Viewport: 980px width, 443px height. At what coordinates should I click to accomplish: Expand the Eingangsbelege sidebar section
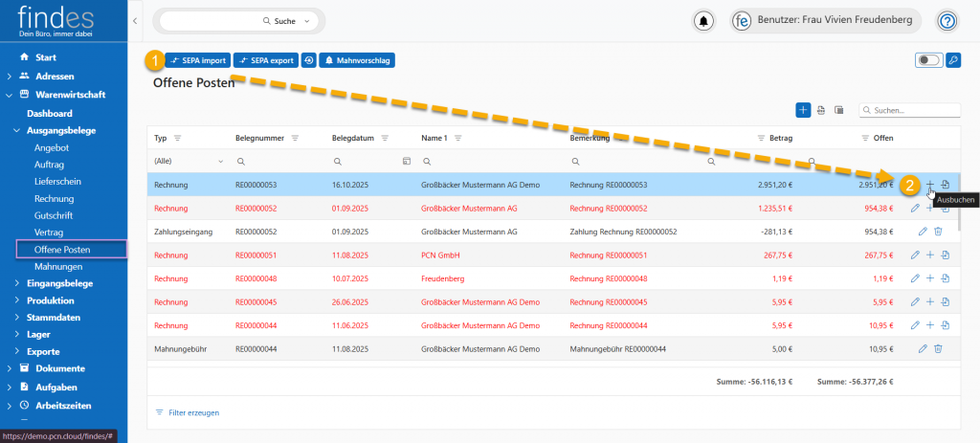pos(67,283)
